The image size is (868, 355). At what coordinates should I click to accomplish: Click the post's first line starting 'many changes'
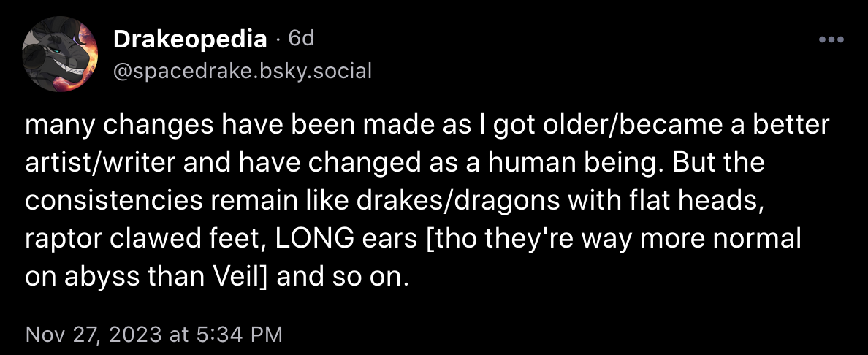(x=427, y=126)
